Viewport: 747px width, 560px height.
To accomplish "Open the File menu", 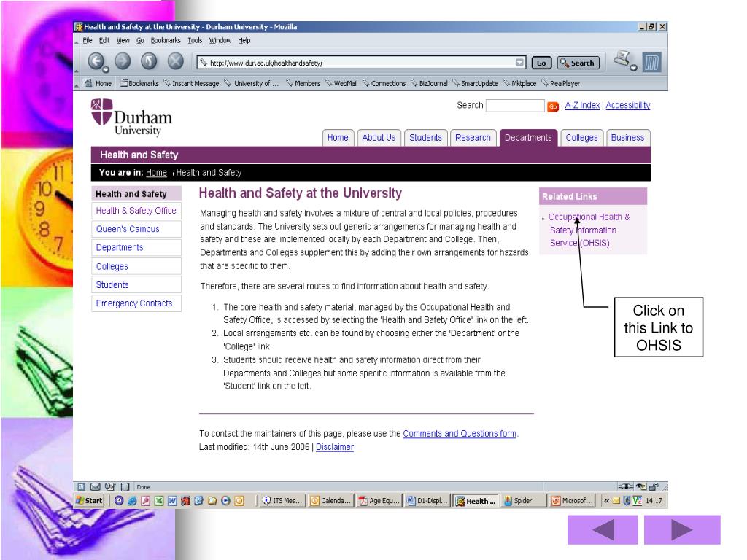I will [88, 41].
